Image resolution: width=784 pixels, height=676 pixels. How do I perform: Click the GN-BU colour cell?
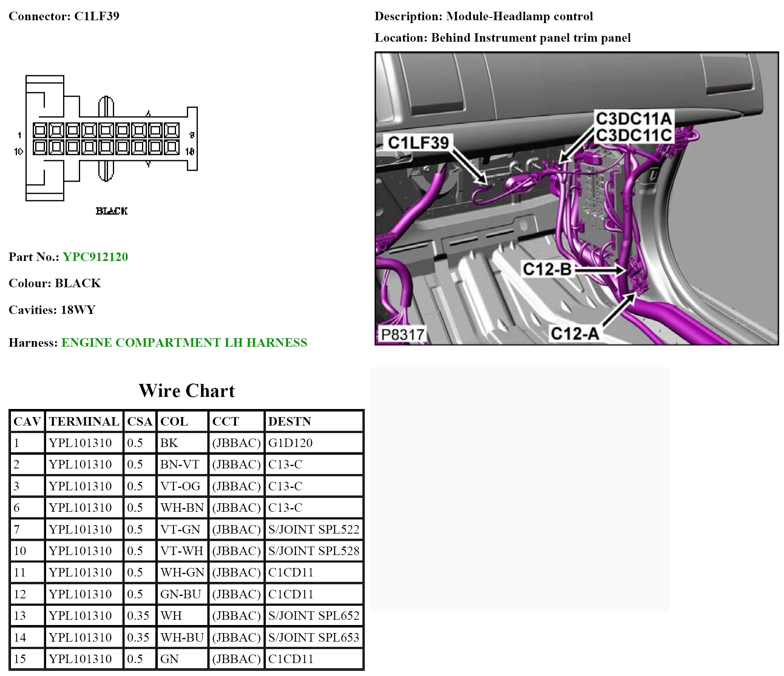click(180, 594)
